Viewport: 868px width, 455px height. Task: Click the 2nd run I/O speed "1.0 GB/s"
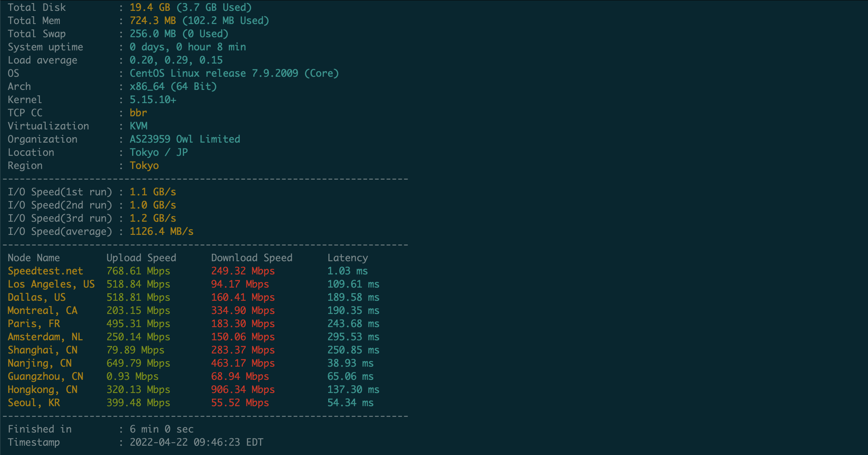pos(153,205)
